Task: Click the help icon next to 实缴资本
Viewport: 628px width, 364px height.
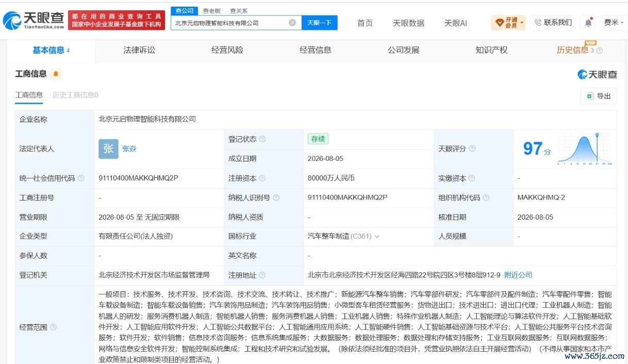Action: (472, 178)
